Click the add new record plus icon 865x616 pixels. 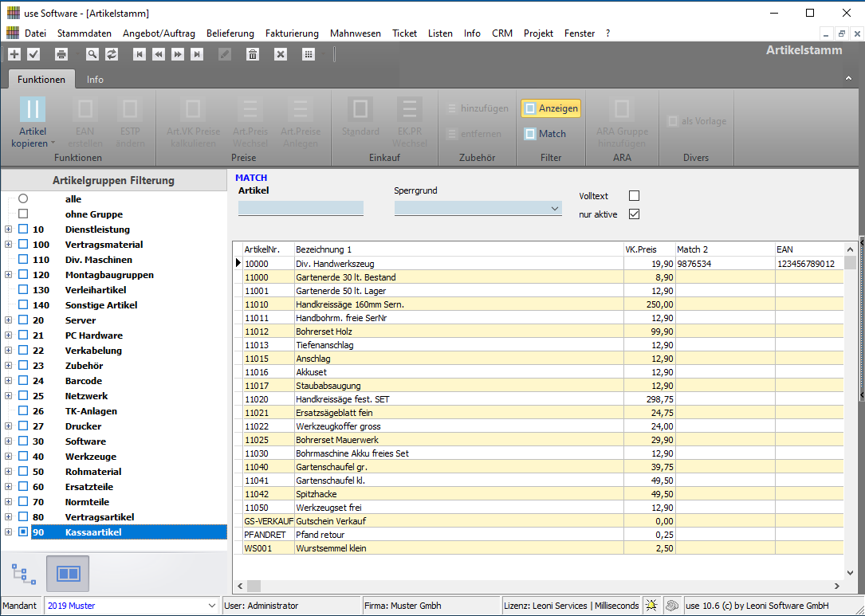click(x=14, y=54)
